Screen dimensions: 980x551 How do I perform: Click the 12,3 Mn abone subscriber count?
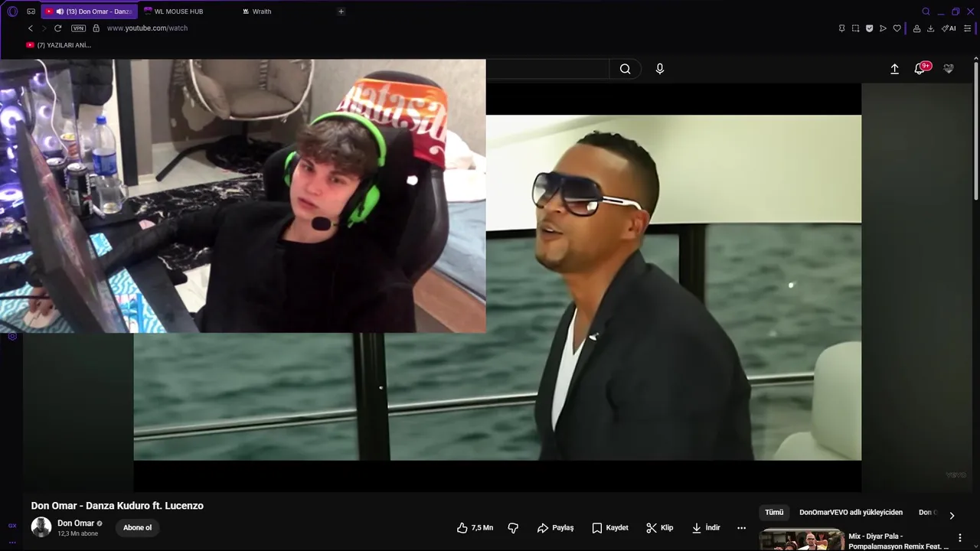pyautogui.click(x=77, y=533)
